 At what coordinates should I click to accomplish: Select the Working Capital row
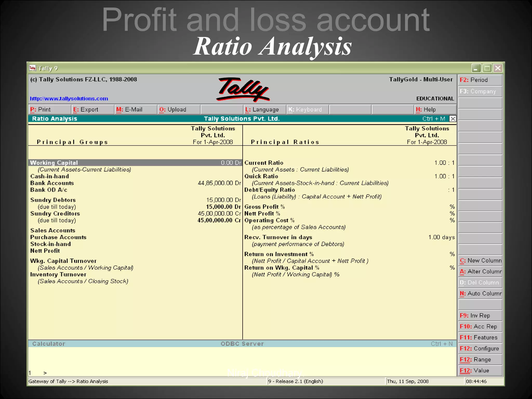pos(135,163)
